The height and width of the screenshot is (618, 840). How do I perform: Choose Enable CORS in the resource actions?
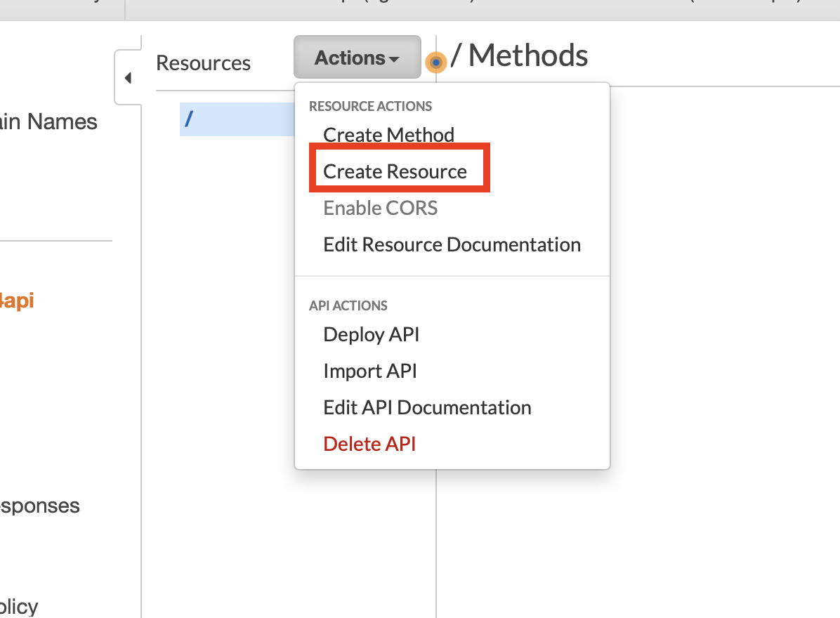tap(380, 207)
